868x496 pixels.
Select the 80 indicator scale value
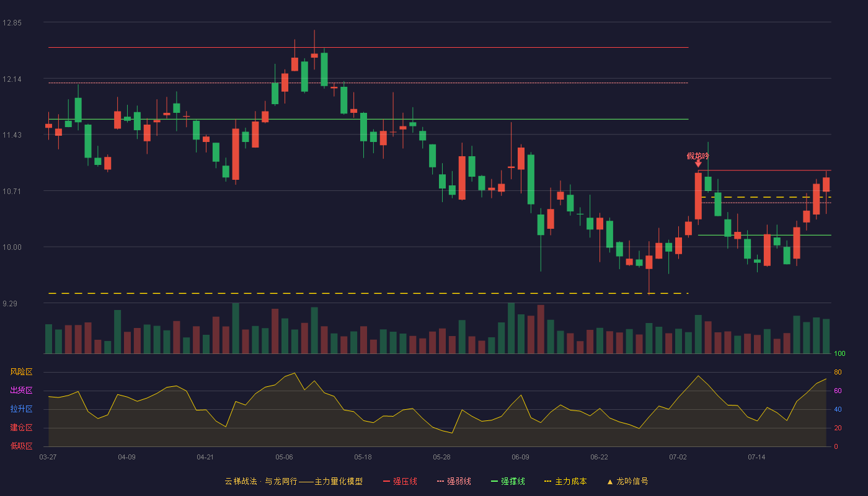(838, 373)
